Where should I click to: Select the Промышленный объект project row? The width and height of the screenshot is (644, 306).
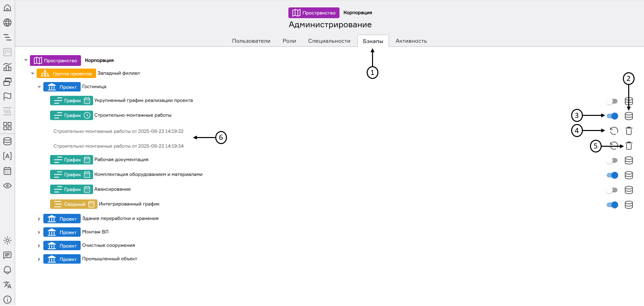109,259
